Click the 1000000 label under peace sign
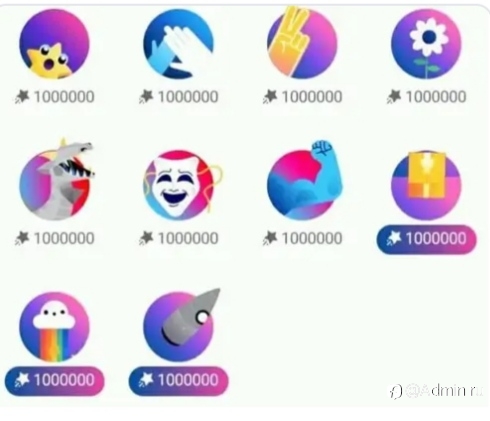 (x=302, y=97)
